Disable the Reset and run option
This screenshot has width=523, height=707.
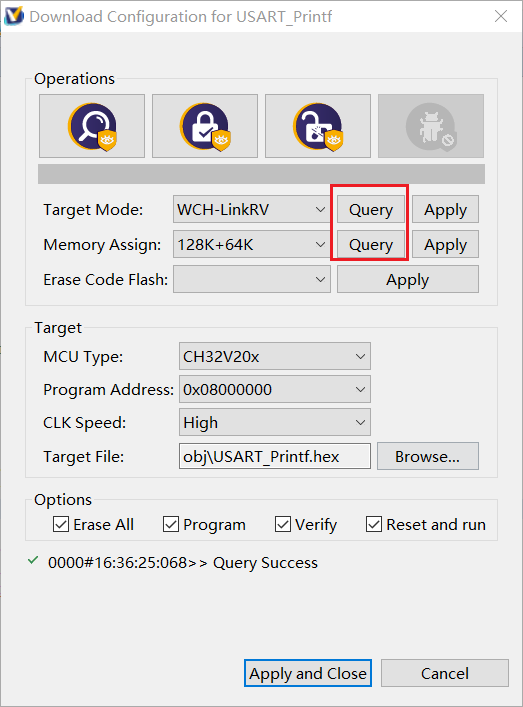pos(374,524)
